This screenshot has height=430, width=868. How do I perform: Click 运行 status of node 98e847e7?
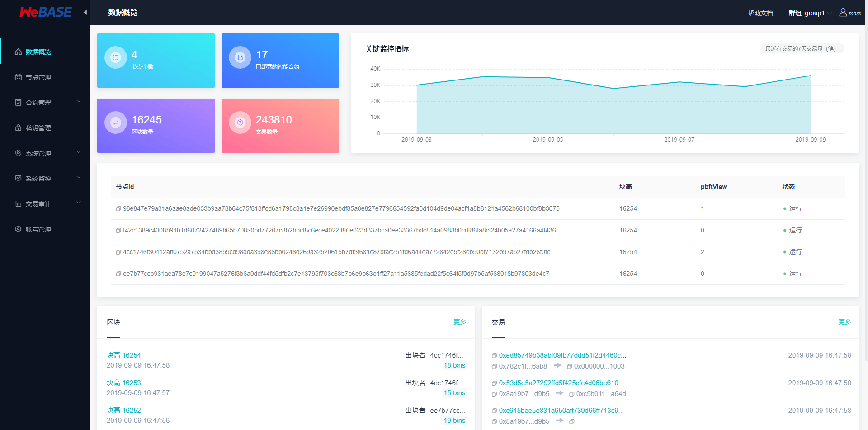[x=793, y=208]
